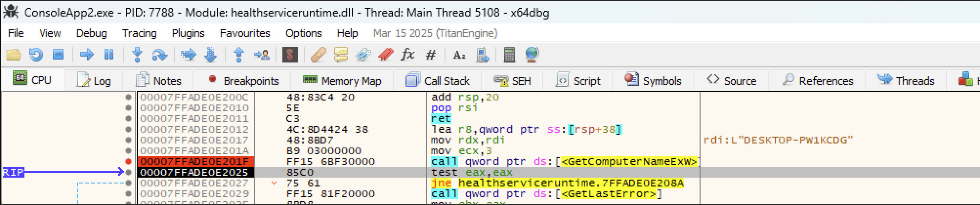Switch to the Call Stack tab
Viewport: 980px width, 205px height.
click(x=438, y=81)
